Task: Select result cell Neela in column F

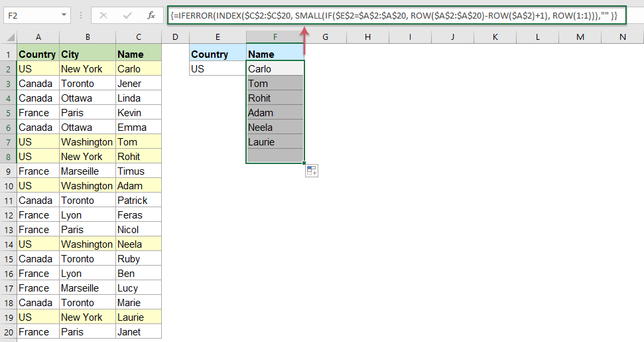Action: pyautogui.click(x=275, y=128)
